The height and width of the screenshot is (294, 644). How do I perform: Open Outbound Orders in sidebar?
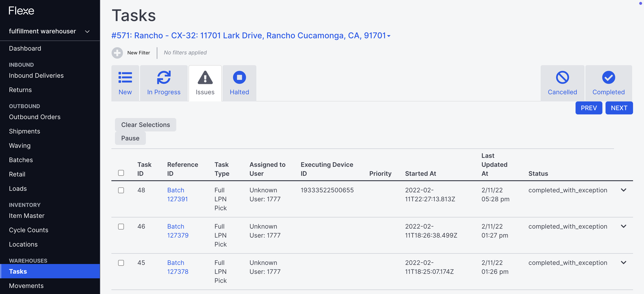point(35,117)
